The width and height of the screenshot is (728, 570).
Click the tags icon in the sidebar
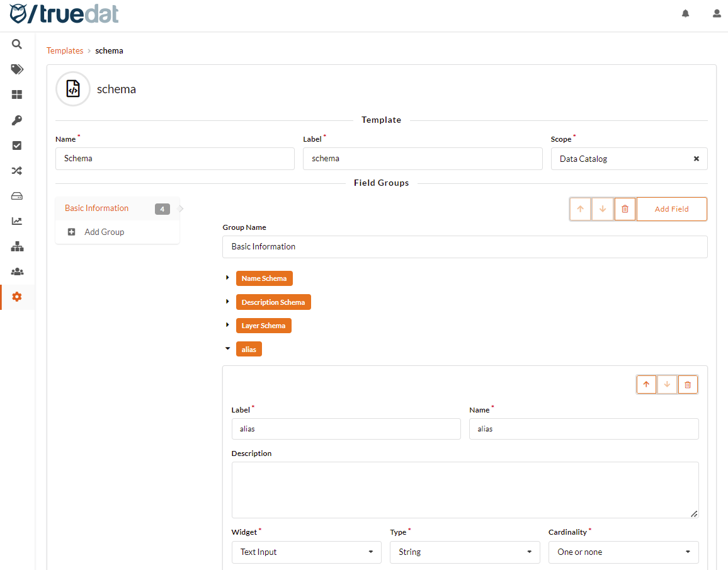pos(17,69)
